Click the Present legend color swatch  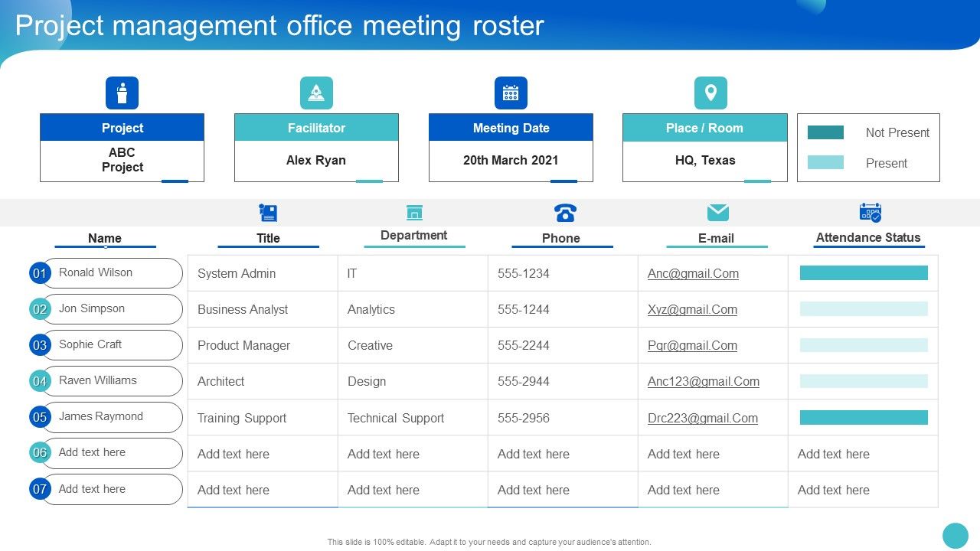point(825,162)
